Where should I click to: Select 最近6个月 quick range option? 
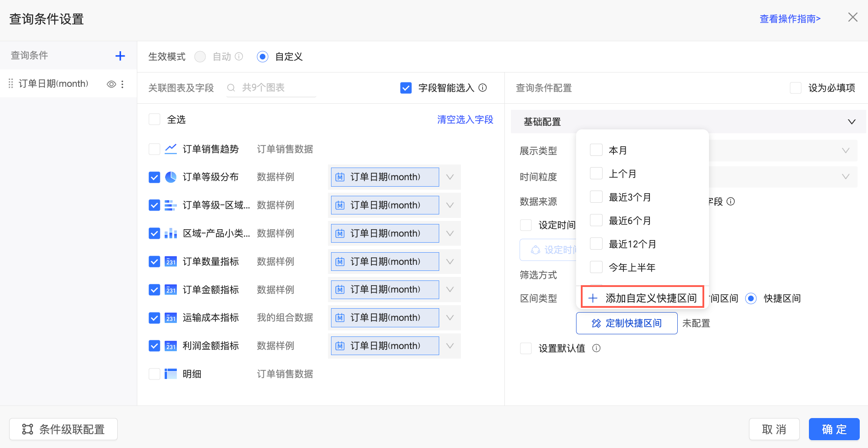596,221
